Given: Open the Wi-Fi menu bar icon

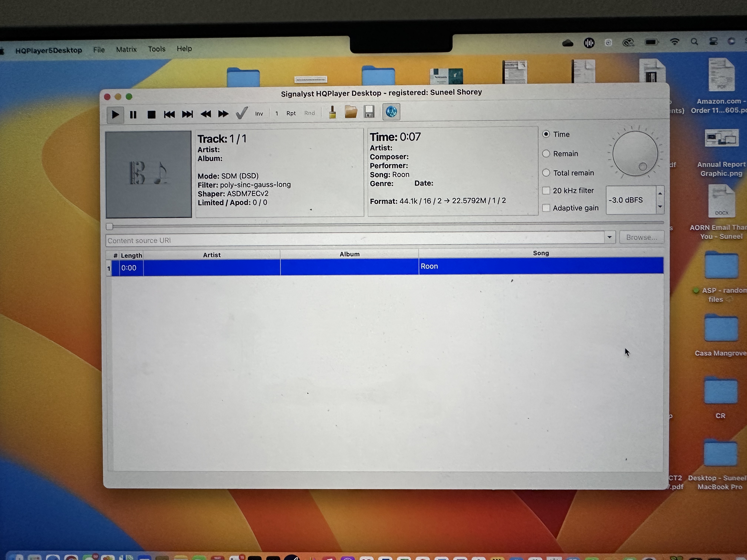Looking at the screenshot, I should 675,41.
